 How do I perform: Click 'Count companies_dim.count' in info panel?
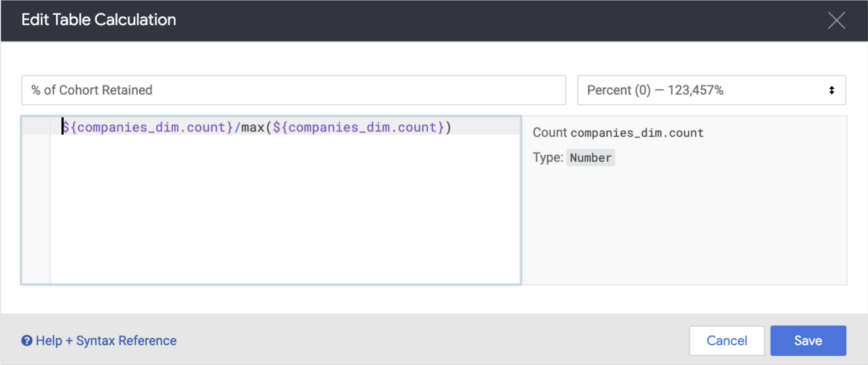(618, 133)
